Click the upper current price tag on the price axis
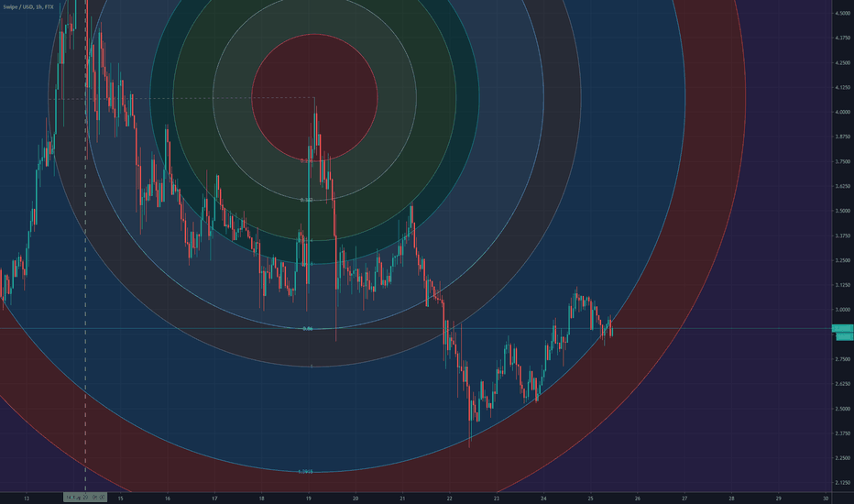 (843, 328)
